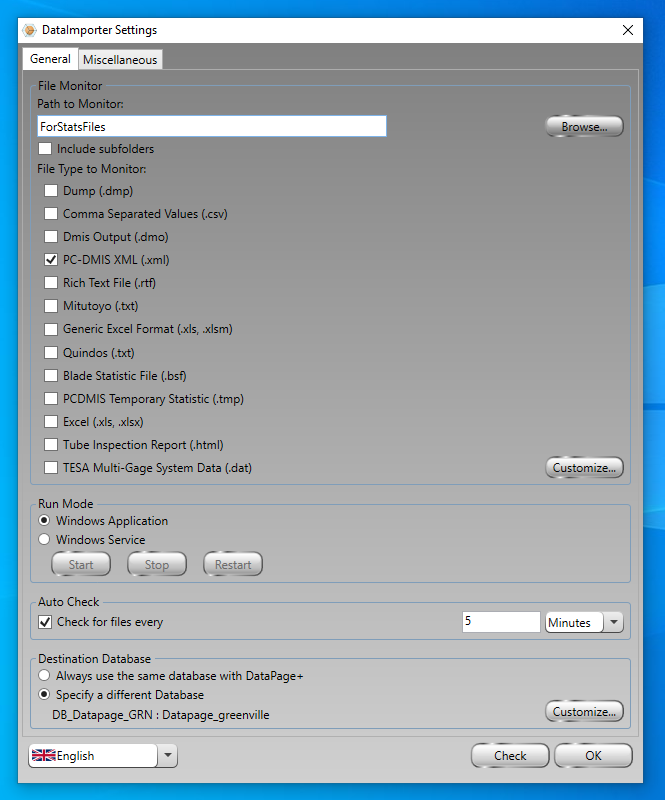The width and height of the screenshot is (665, 800).
Task: Select Windows Service run mode
Action: coord(44,539)
